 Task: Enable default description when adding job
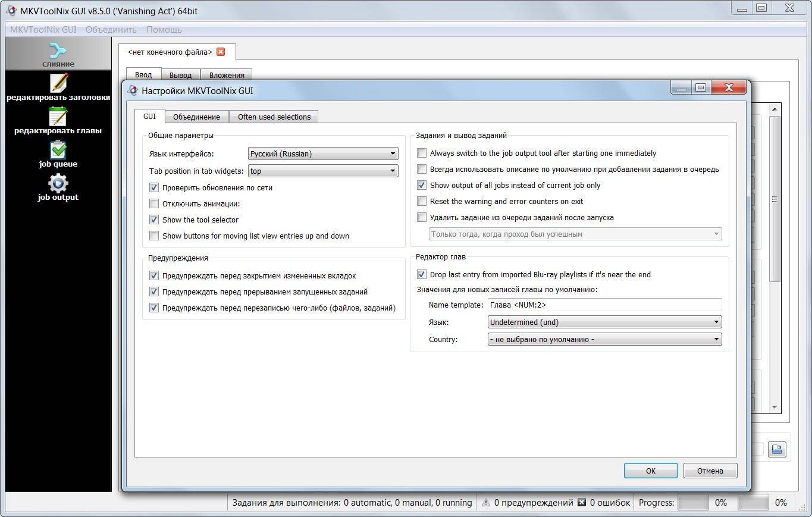(x=422, y=169)
